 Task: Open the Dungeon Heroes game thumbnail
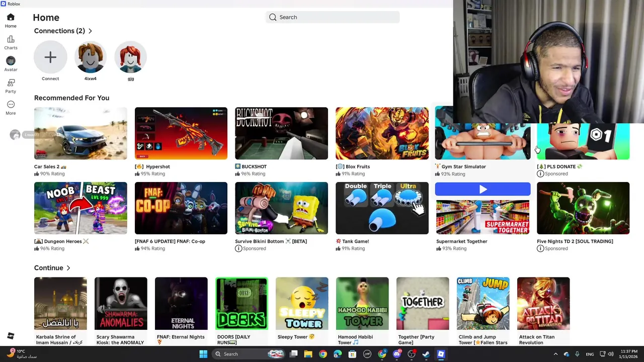click(x=80, y=208)
